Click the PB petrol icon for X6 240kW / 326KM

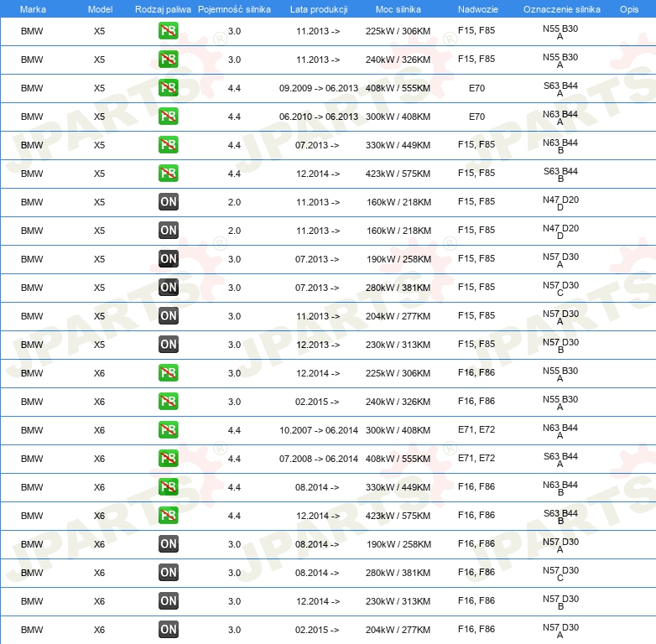tap(169, 402)
